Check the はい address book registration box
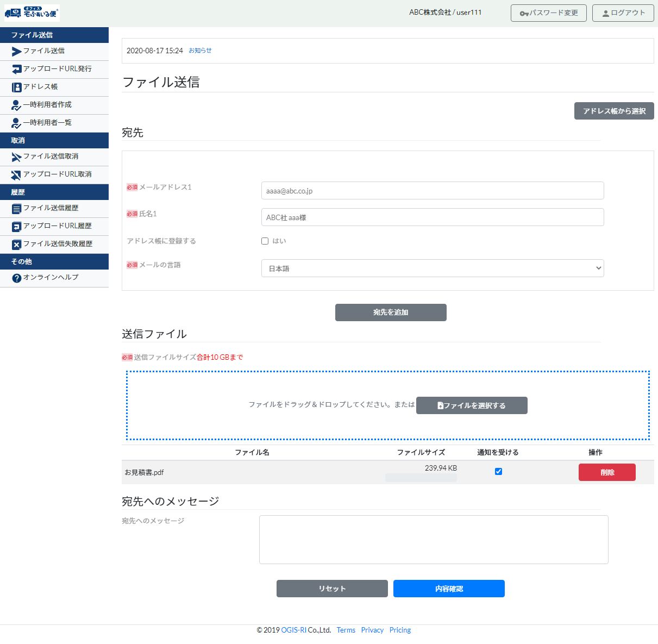 pyautogui.click(x=265, y=241)
